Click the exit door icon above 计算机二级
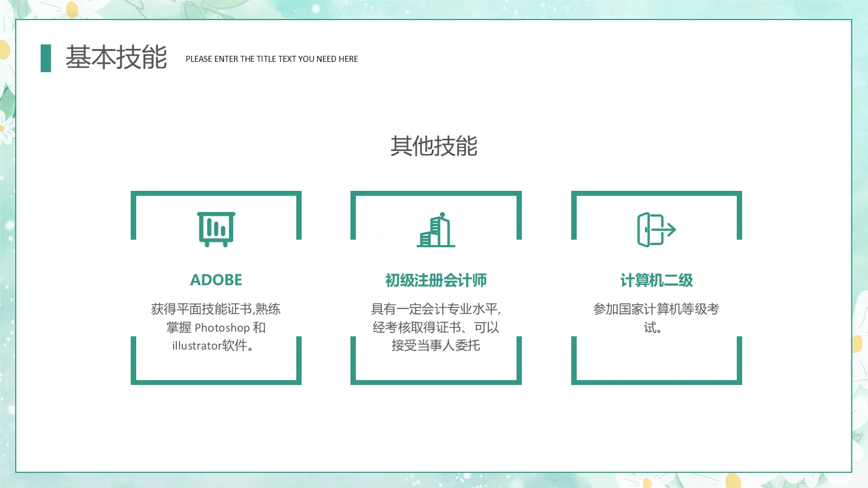Image resolution: width=868 pixels, height=488 pixels. tap(656, 230)
